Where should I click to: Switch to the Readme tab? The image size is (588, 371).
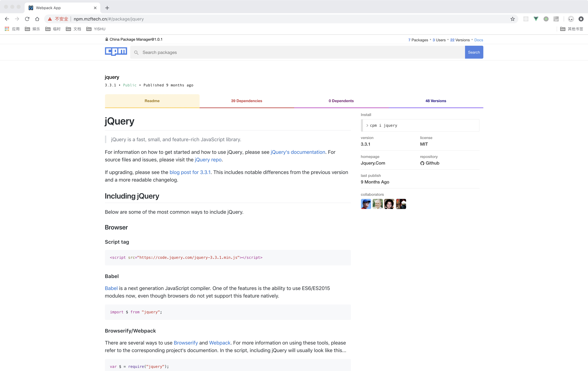pyautogui.click(x=152, y=101)
